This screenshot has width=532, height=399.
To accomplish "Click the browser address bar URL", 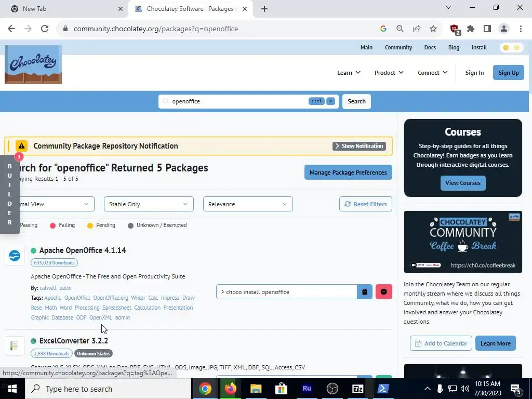I will coord(156,29).
